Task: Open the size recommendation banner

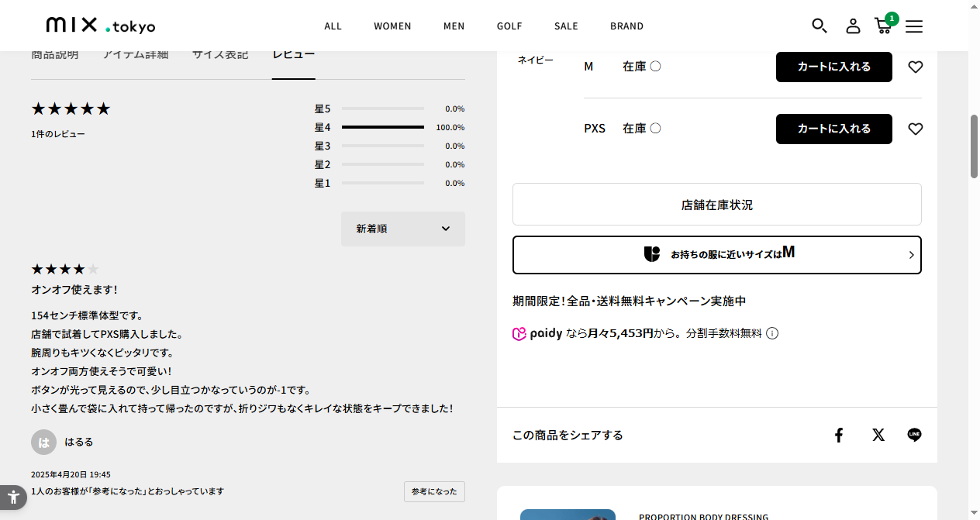Action: pos(716,255)
